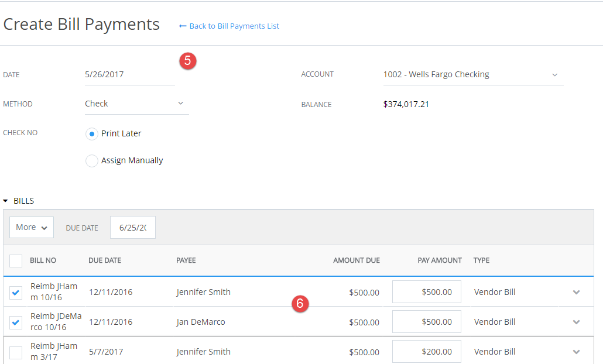Expand row chevron for Reimb JHamm 10/16
This screenshot has height=364, width=603.
click(x=576, y=292)
